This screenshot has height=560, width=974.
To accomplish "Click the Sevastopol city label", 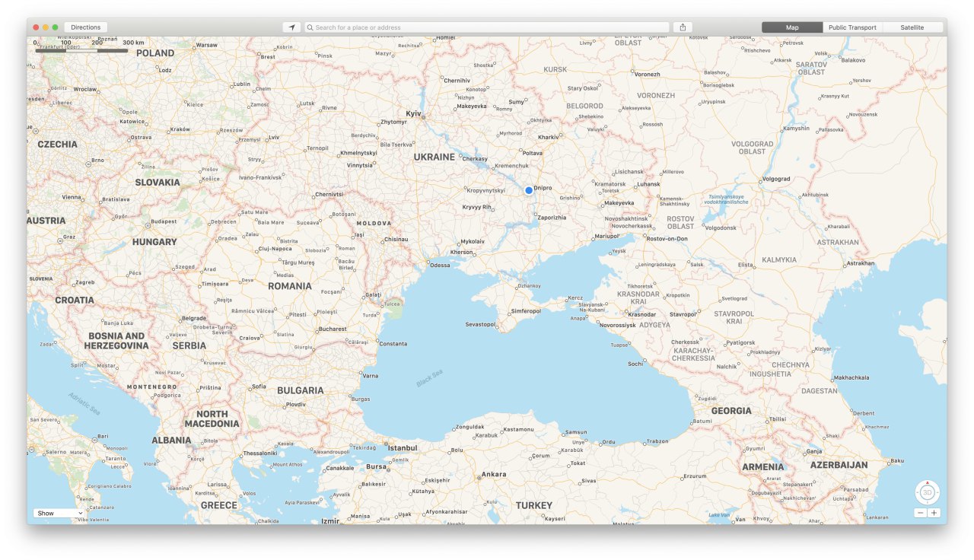I will [480, 324].
